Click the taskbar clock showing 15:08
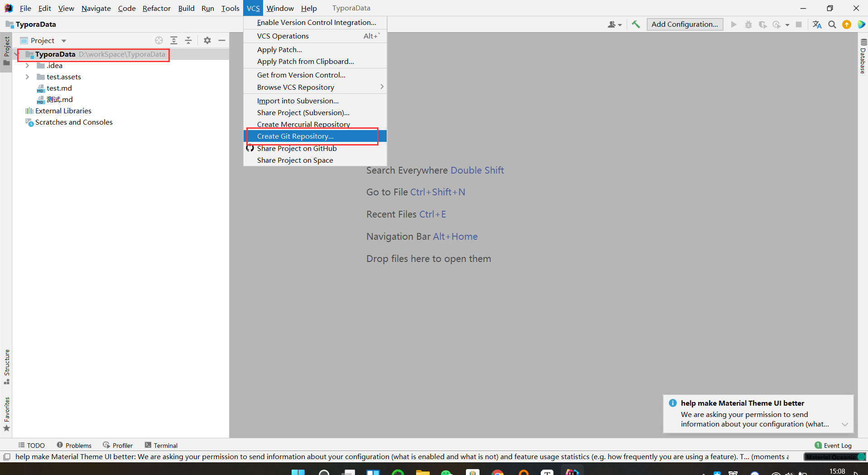The width and height of the screenshot is (868, 475). tap(837, 471)
